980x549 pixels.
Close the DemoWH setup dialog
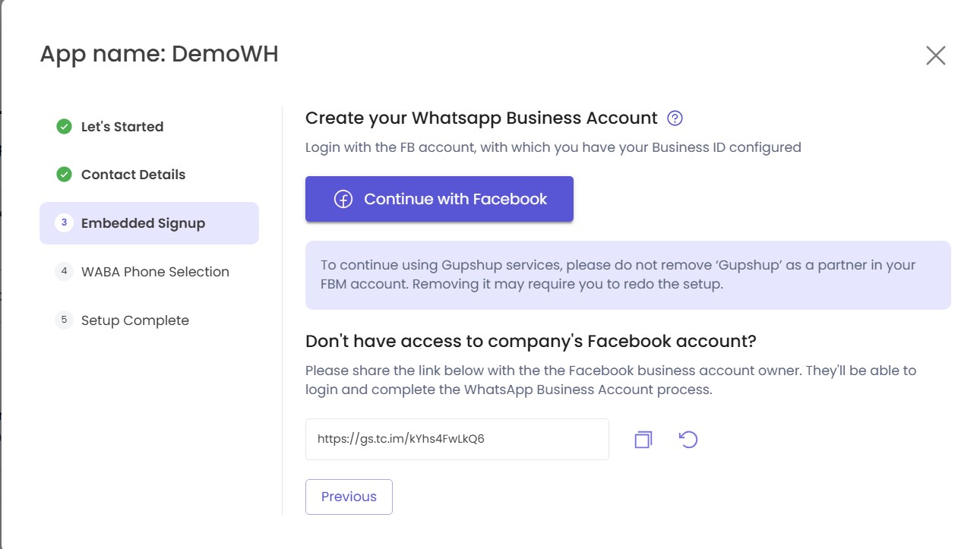935,55
